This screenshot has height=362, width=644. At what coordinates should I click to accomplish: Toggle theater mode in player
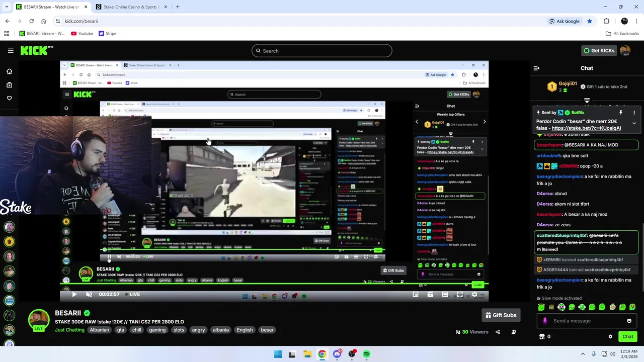point(445,294)
